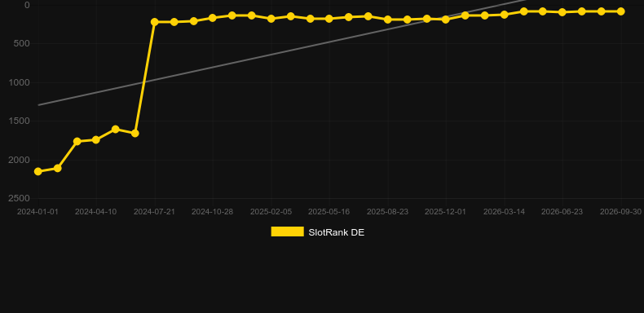Screen dimensions: 644x313
Task: Select the data point above 2025-05-16
Action: 329,19
